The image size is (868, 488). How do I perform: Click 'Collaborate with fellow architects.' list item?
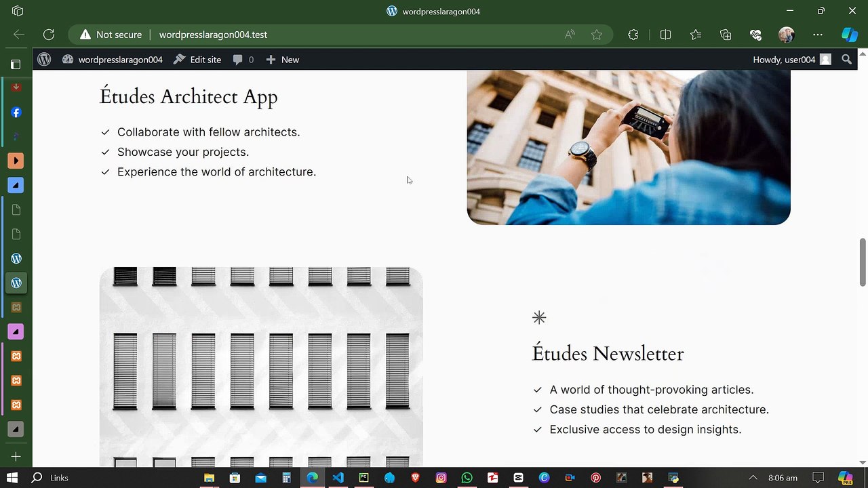208,132
